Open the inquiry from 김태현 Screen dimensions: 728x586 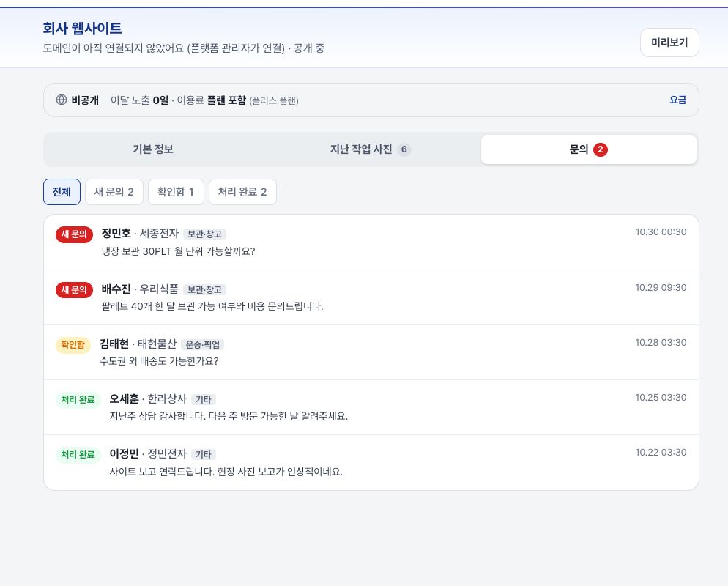pyautogui.click(x=371, y=352)
